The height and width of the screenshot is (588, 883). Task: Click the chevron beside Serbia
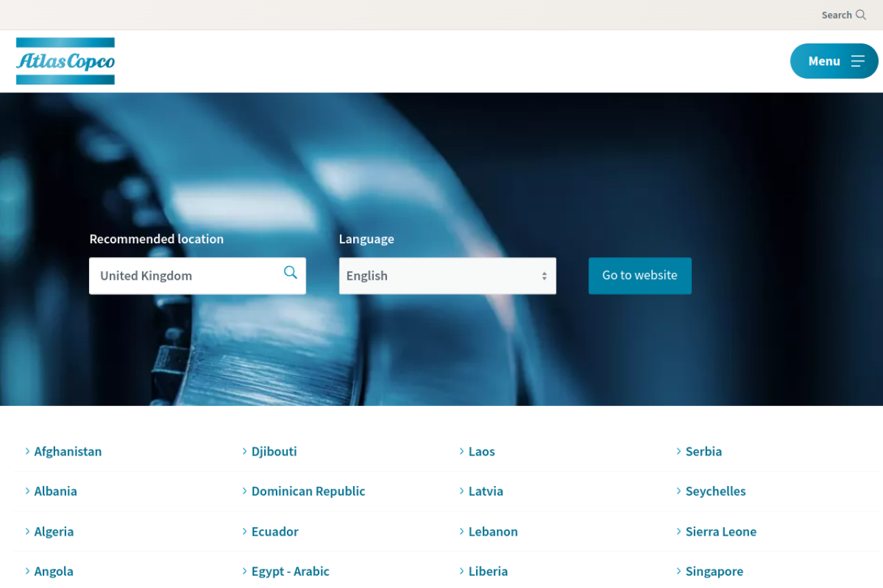tap(679, 451)
